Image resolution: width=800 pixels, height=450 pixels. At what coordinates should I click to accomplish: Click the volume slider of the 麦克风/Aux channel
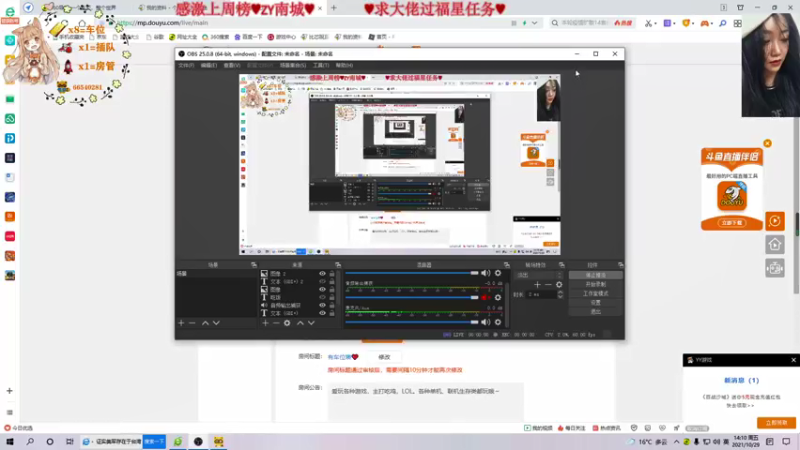click(412, 322)
